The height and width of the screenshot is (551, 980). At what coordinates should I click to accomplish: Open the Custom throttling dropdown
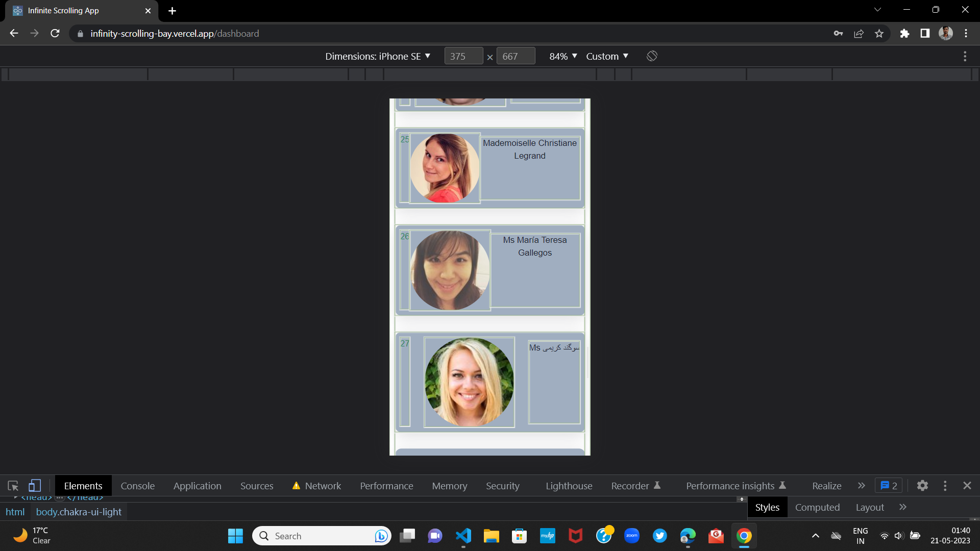click(607, 56)
